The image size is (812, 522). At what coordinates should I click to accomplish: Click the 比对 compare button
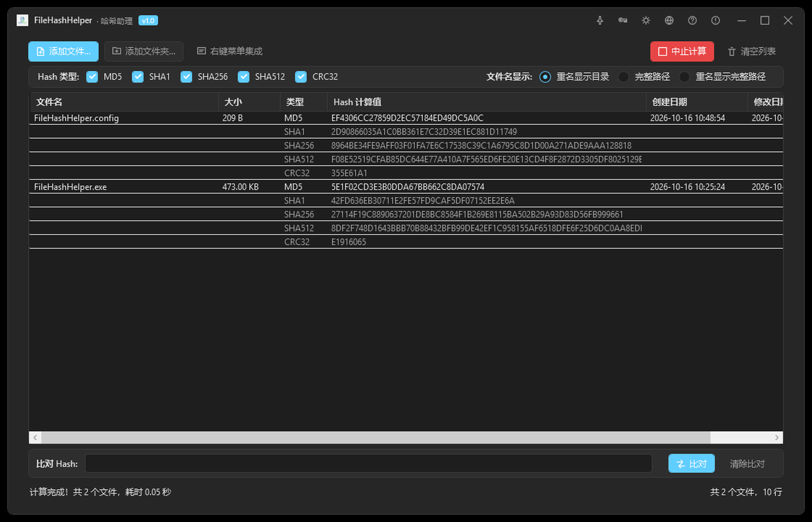click(x=692, y=464)
